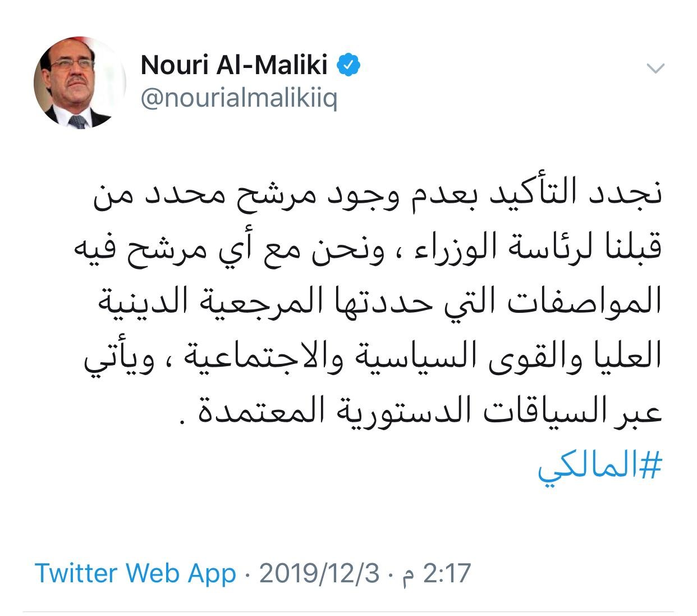Viewport: 697px width, 616px height.
Task: Open Nouri Al-Maliki's profile photo
Action: tap(80, 83)
